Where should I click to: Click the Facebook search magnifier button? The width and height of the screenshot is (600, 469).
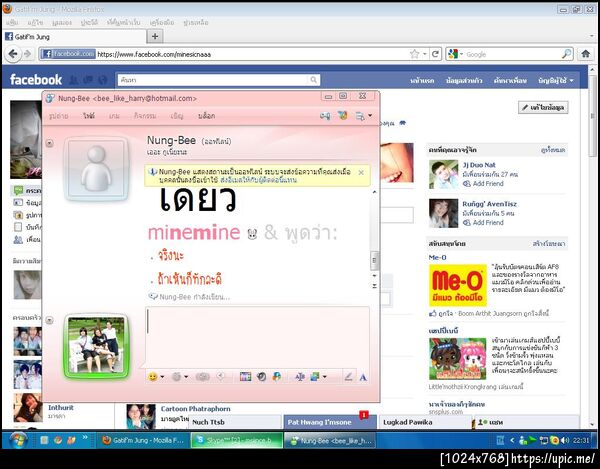tap(314, 80)
